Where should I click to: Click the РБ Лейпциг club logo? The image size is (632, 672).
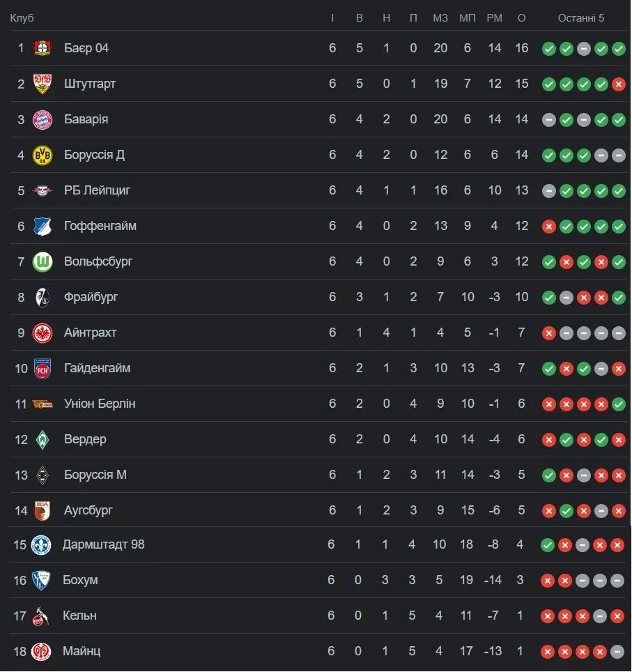point(43,190)
